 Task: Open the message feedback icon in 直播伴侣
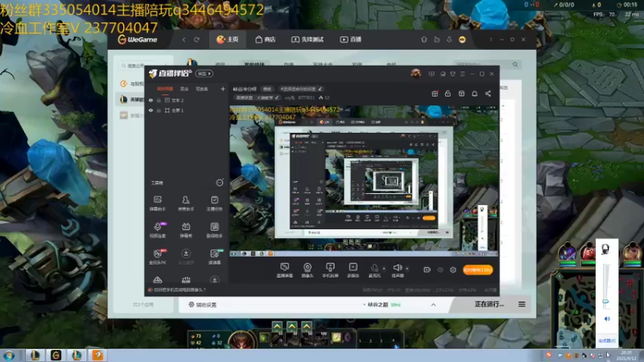click(x=431, y=74)
